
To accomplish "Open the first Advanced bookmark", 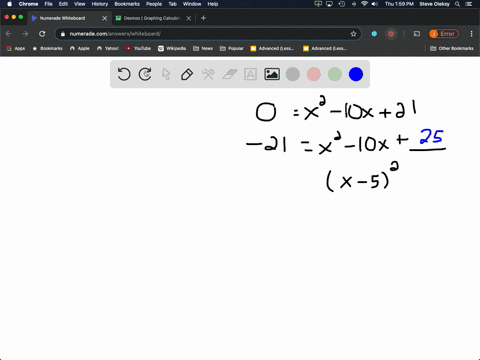I will point(272,48).
